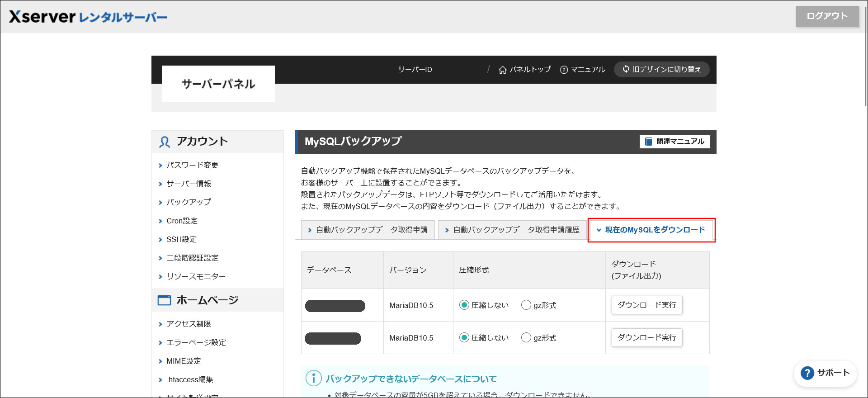Screen dimensions: 868x398
Task: Click the ホームページ window icon
Action: [x=164, y=300]
